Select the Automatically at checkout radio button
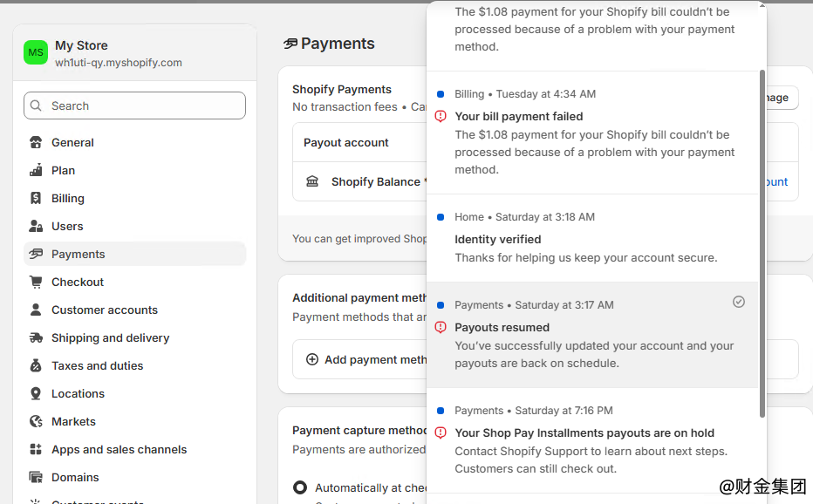This screenshot has width=813, height=504. 300,487
